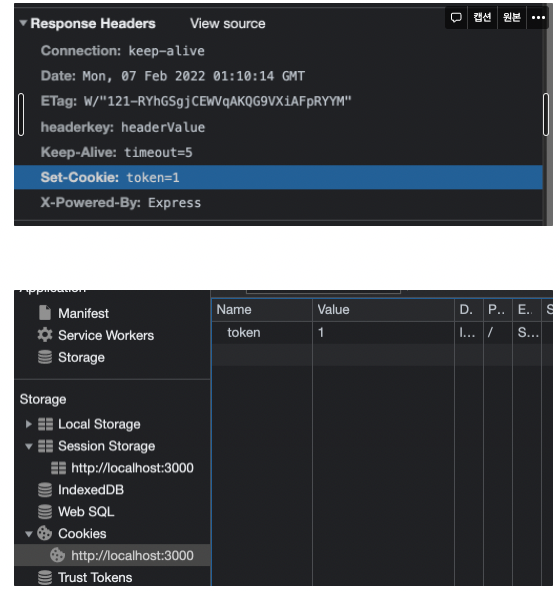Click the 캡션 button
Viewport: 559px width, 591px height.
(482, 17)
